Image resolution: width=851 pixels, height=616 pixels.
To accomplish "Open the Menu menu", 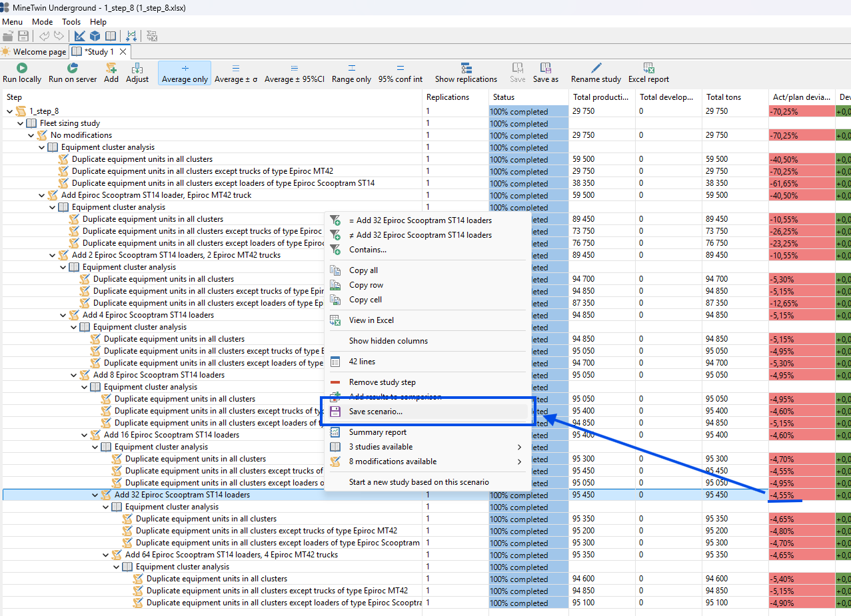I will 12,21.
